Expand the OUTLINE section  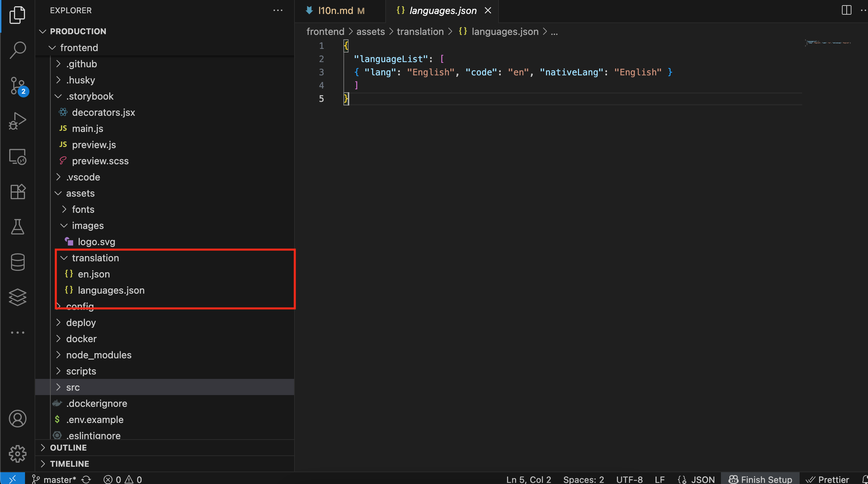[68, 448]
